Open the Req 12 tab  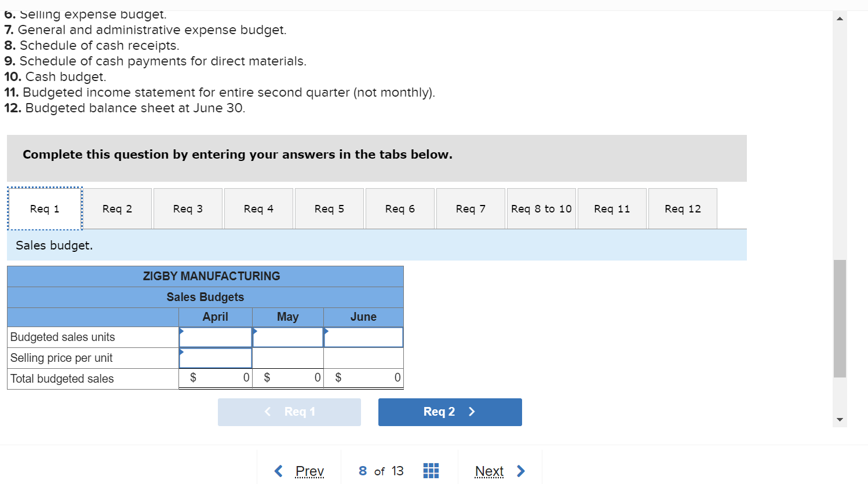click(x=682, y=208)
